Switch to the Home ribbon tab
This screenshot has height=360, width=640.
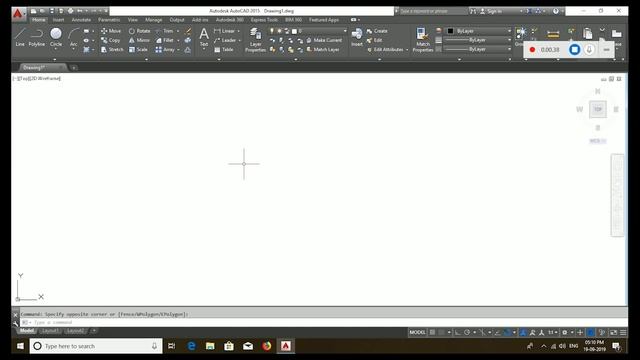coord(39,20)
